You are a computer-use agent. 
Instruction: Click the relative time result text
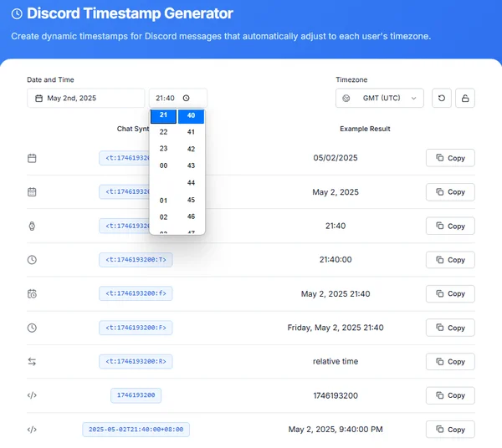click(336, 362)
